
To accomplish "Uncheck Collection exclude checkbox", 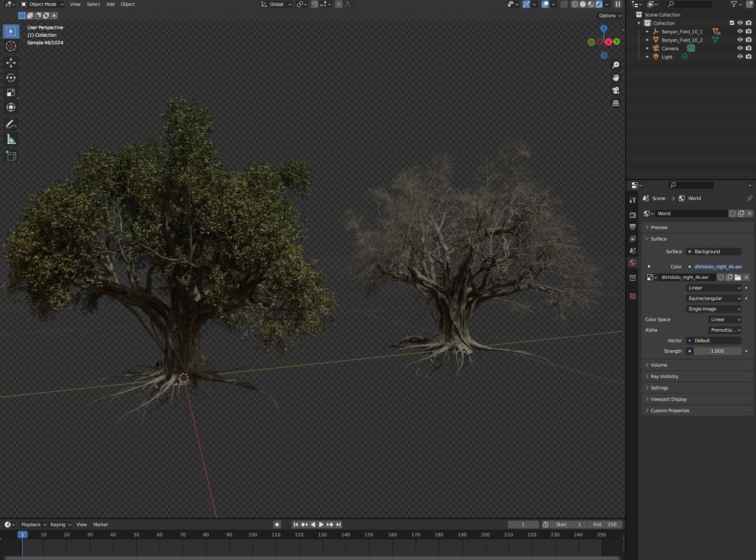I will pos(732,23).
